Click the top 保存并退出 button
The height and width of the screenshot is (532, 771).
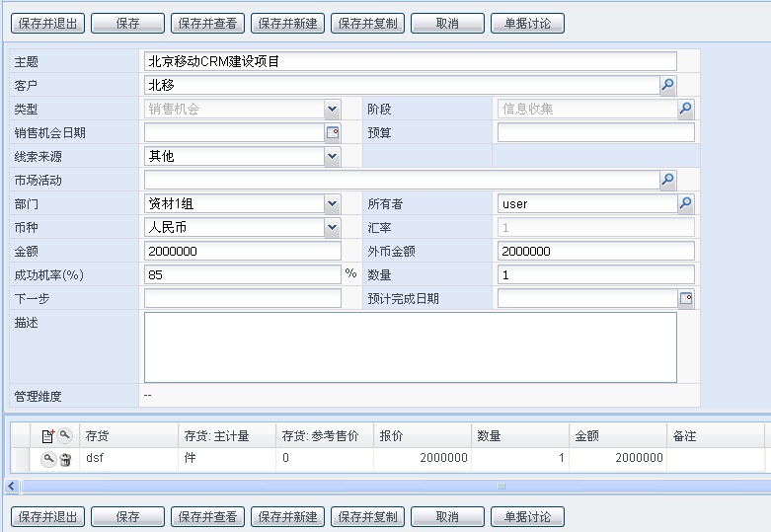[x=48, y=23]
